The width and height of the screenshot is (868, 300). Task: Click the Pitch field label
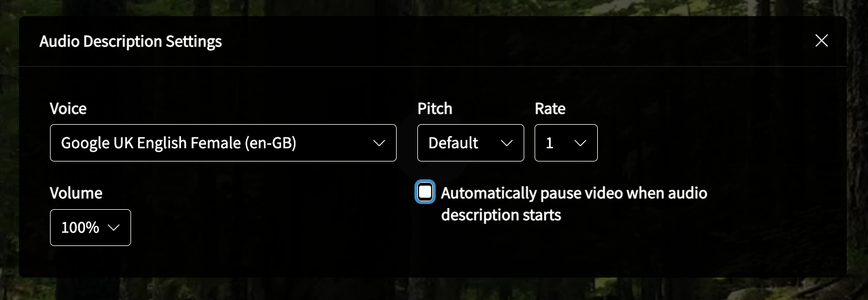435,109
